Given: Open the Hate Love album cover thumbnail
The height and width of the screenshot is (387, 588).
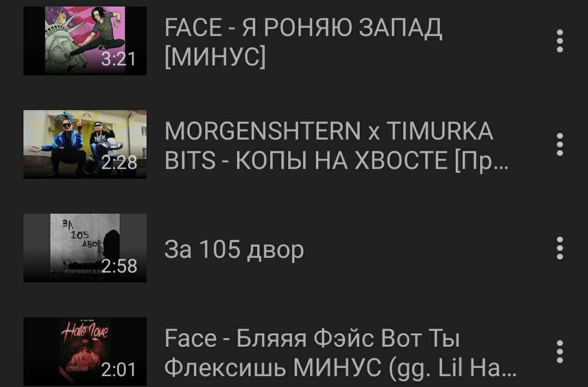Looking at the screenshot, I should tap(85, 352).
